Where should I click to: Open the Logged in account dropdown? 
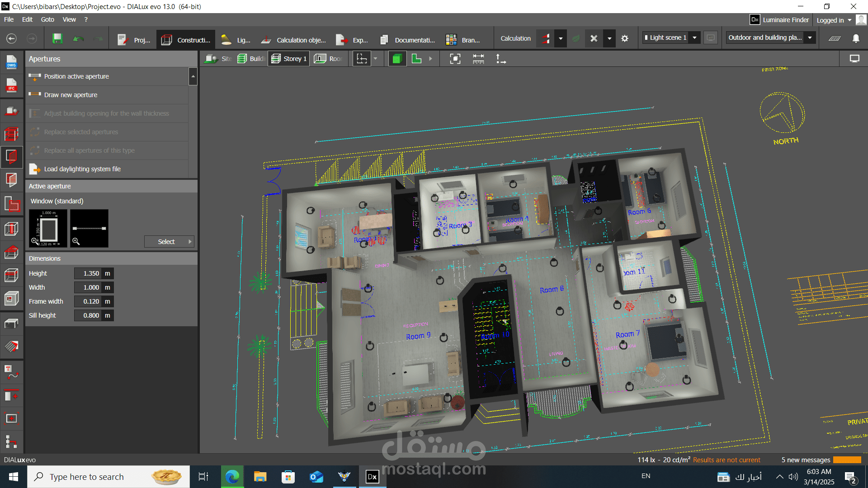(834, 20)
